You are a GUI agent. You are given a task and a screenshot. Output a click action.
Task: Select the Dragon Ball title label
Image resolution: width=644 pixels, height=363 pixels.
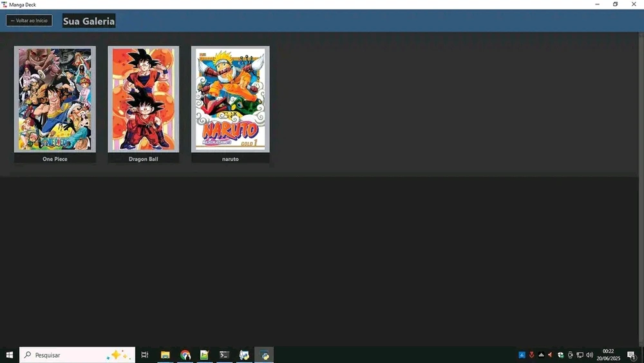(143, 159)
